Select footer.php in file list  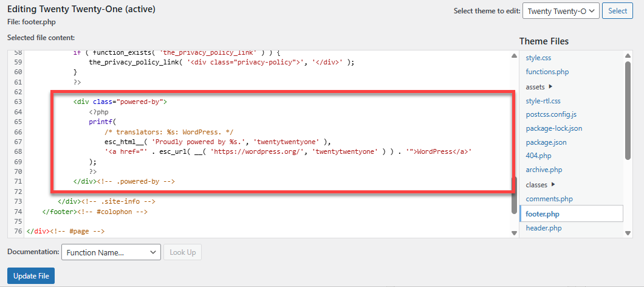click(543, 214)
